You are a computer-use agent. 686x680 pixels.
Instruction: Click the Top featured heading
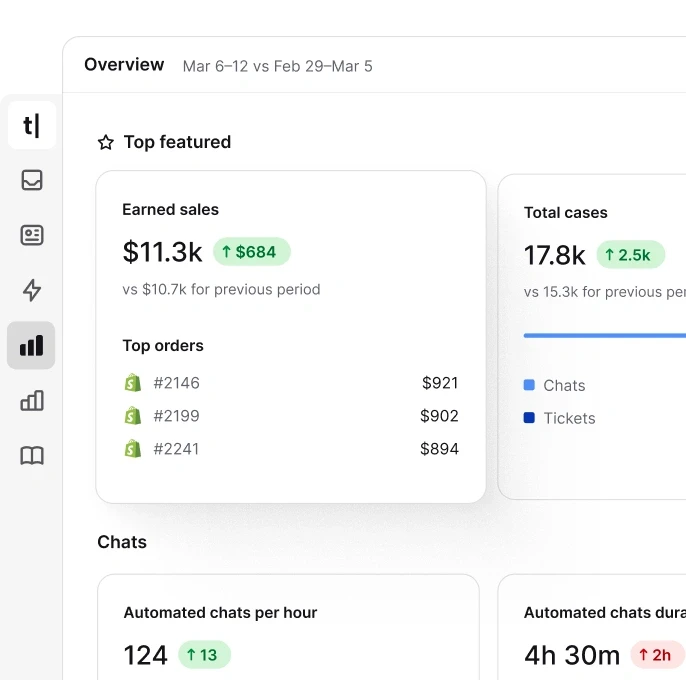177,142
